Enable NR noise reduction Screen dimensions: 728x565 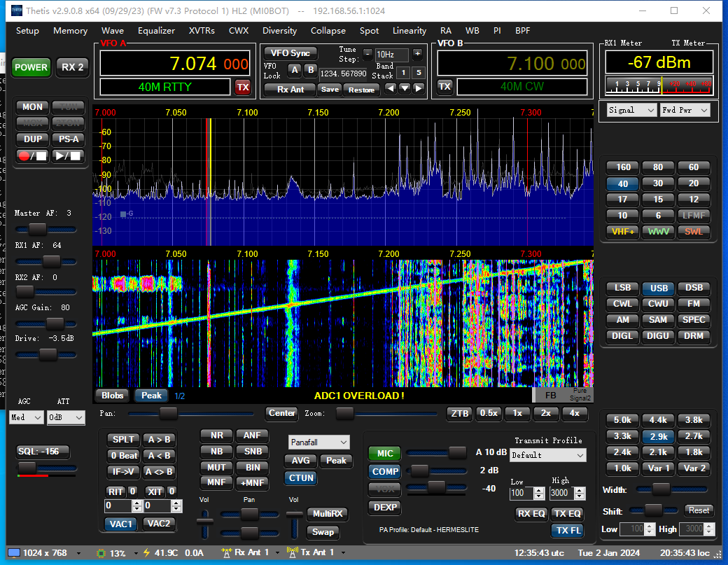[217, 435]
